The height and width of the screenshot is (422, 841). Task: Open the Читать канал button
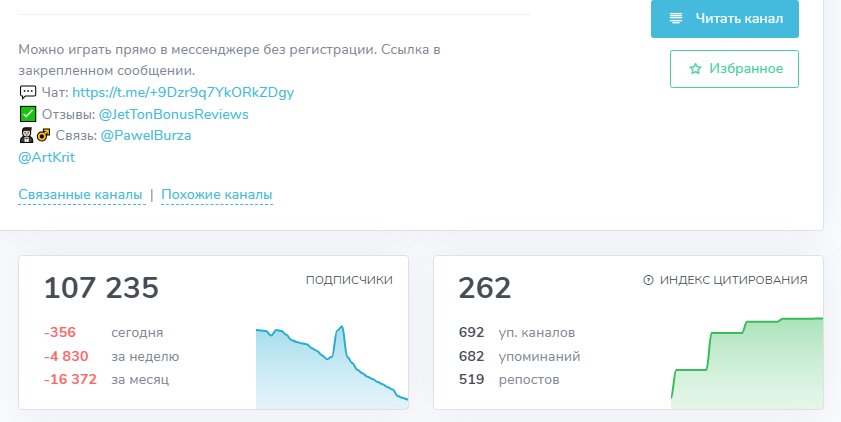725,18
